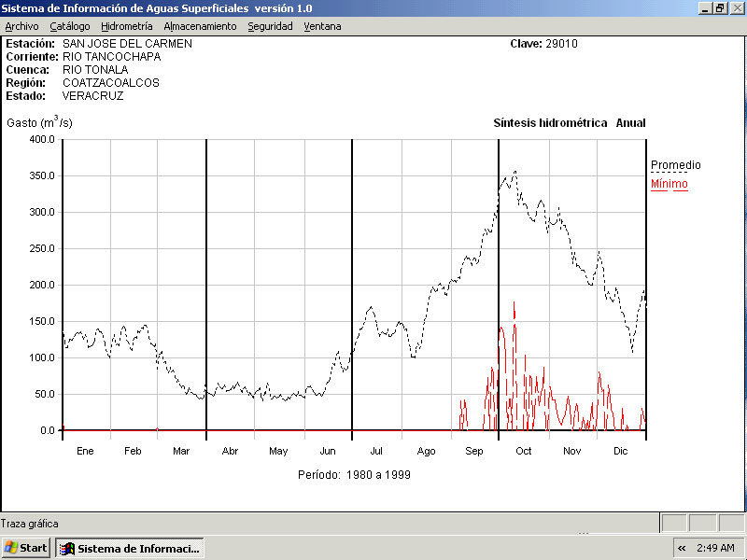Click the Windows Start button
The image size is (747, 560).
[26, 548]
